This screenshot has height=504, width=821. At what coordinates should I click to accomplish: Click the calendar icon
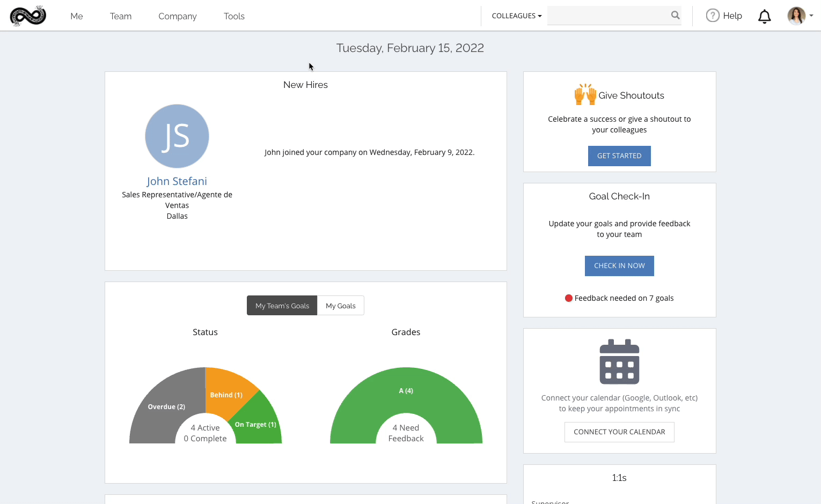click(x=619, y=362)
